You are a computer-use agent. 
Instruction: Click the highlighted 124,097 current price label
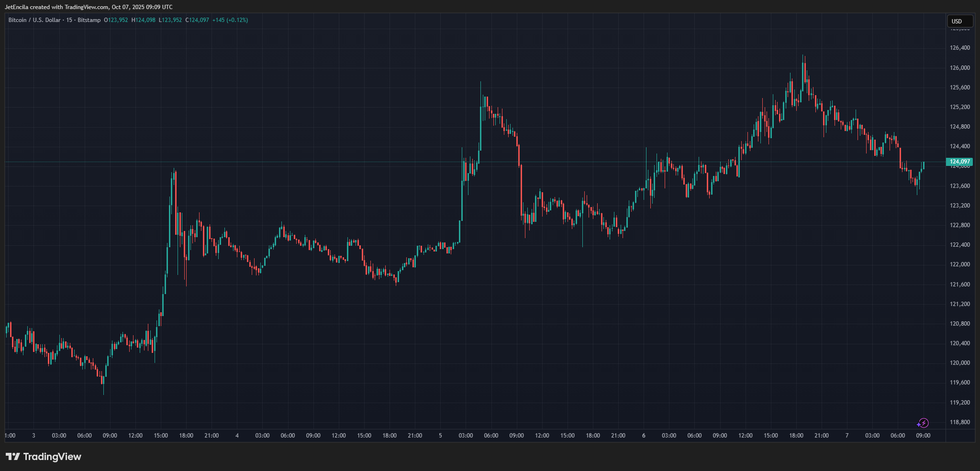click(x=959, y=162)
